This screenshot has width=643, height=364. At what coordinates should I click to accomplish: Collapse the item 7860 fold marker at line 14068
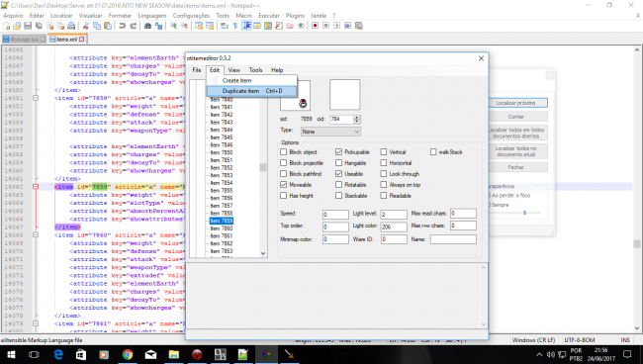coord(36,235)
